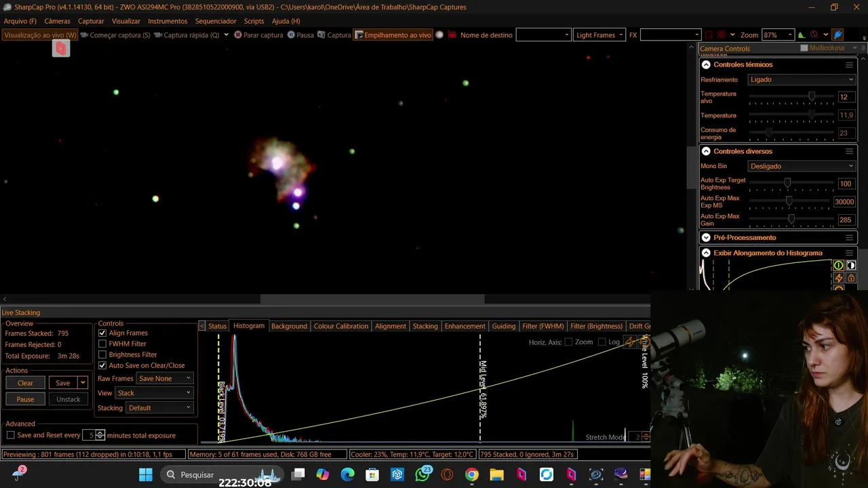Open the Zoom 87% dropdown
Image resolution: width=868 pixels, height=488 pixels.
point(778,35)
